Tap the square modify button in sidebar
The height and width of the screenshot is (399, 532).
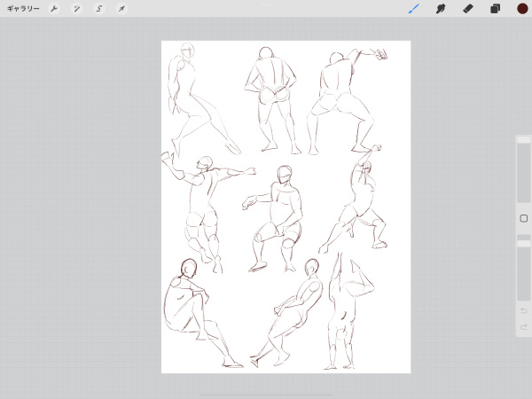click(x=523, y=218)
